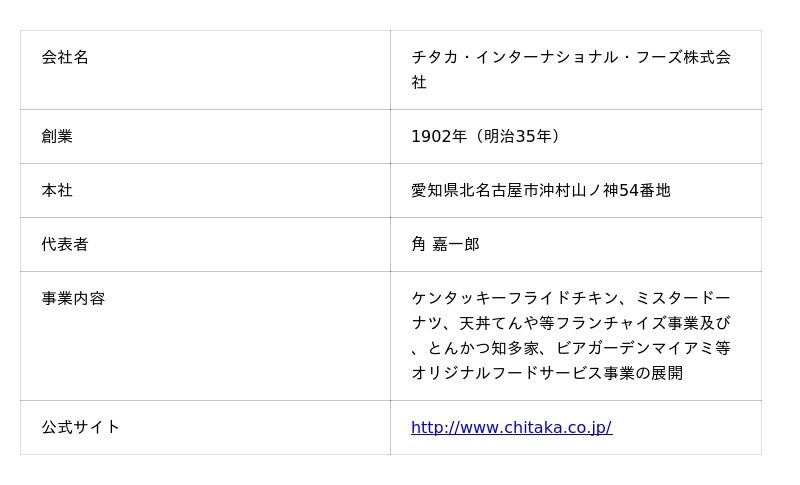Click the 公式サイト row label

click(x=81, y=428)
